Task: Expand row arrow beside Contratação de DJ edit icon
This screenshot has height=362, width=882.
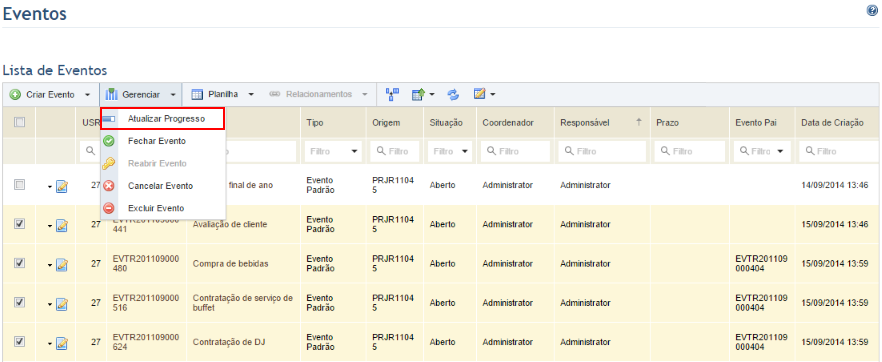Action: click(50, 343)
